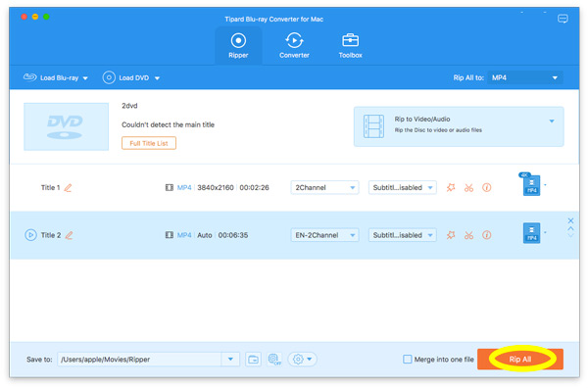588x388 pixels.
Task: Open the Toolbox tab
Action: tap(350, 46)
